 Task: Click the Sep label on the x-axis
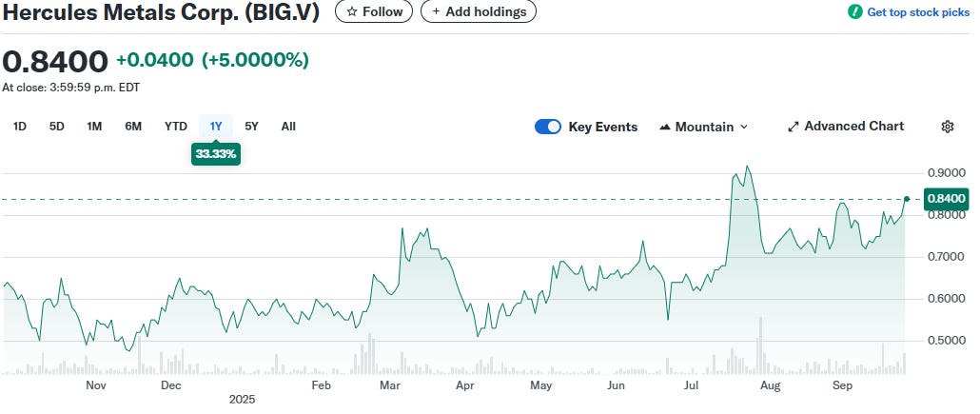[842, 385]
